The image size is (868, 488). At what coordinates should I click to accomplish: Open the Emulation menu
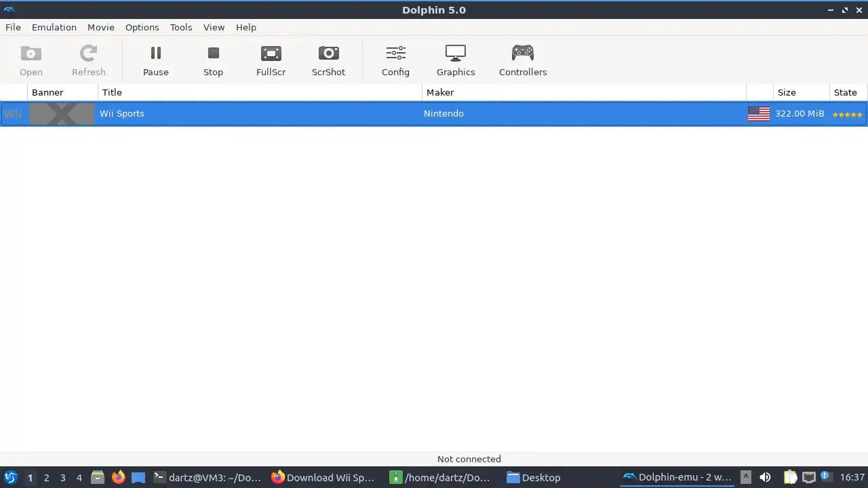point(54,27)
